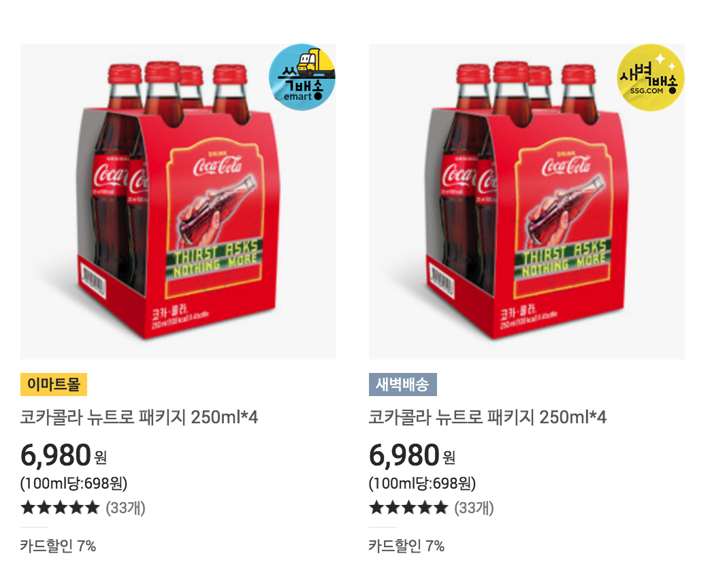Click the yellow 새벽배송 SSG.COM badge
Image resolution: width=727 pixels, height=588 pixels.
(651, 77)
